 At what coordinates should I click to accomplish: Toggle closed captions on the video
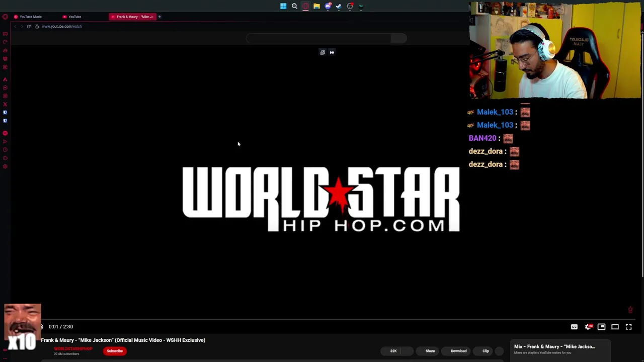point(574,327)
